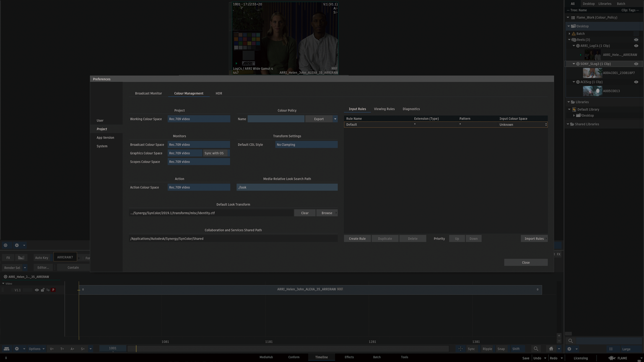The width and height of the screenshot is (644, 362).
Task: Click the status bar expand arrow at bottom left
Action: coord(6,358)
